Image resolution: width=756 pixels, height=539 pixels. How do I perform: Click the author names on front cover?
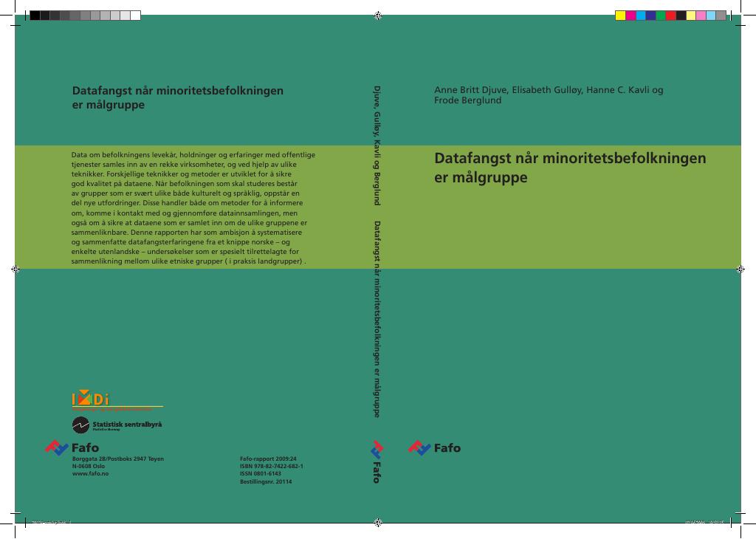(x=549, y=95)
